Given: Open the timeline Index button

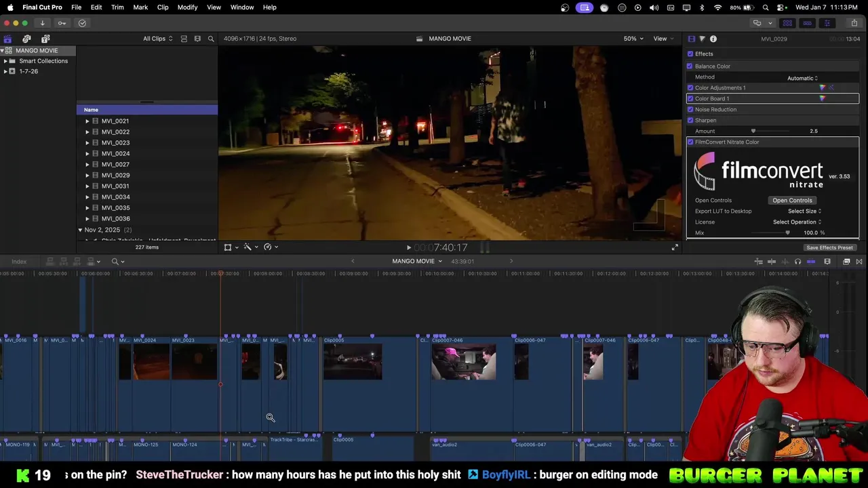Looking at the screenshot, I should (19, 262).
